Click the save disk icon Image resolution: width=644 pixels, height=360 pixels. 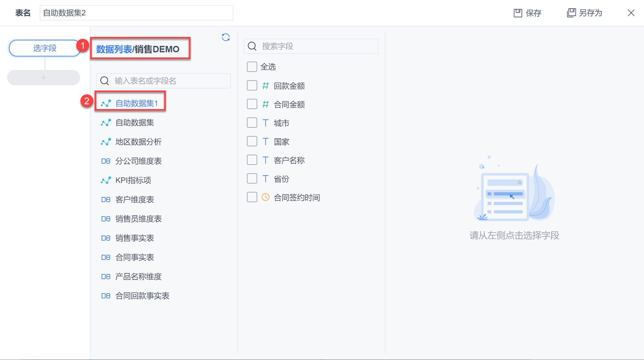coord(518,13)
